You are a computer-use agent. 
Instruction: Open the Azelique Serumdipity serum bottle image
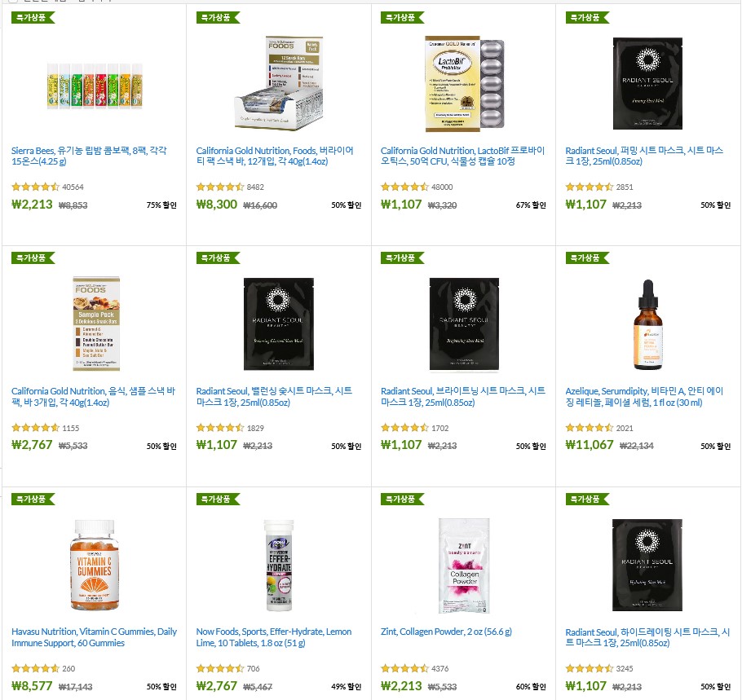(648, 324)
